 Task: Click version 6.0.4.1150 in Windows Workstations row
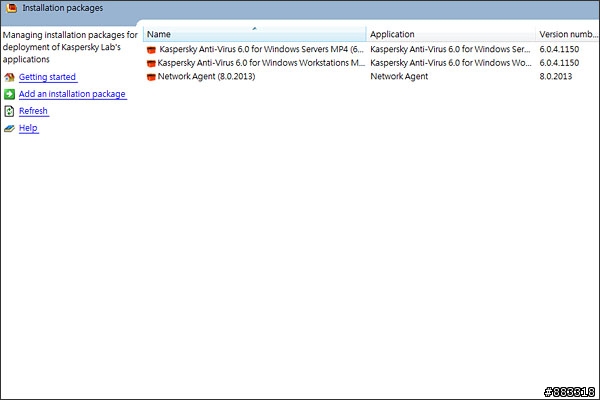click(559, 63)
